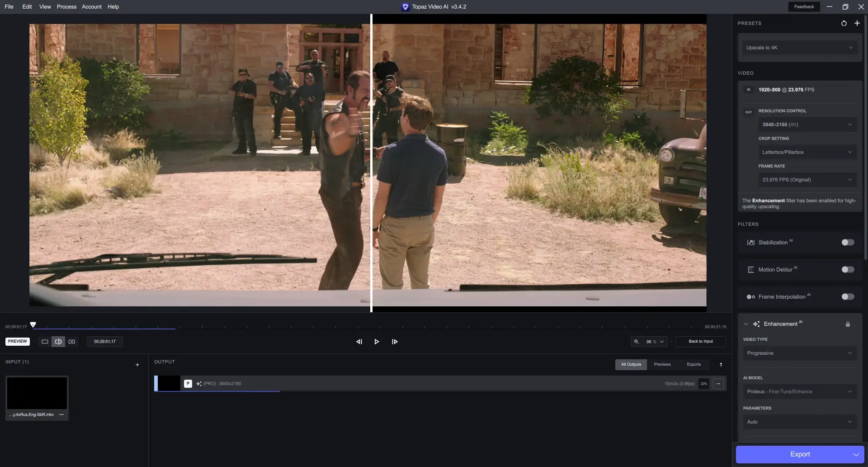Toggle the Stabilization filter switch
Image resolution: width=868 pixels, height=467 pixels.
click(x=848, y=243)
